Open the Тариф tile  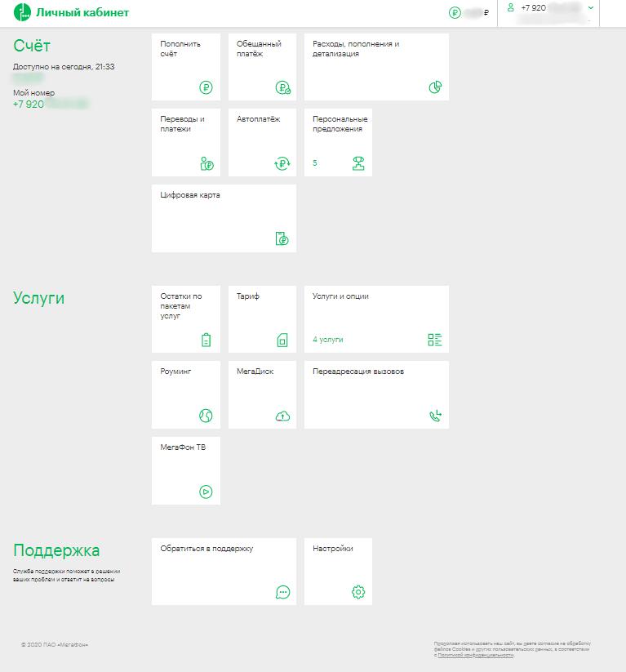click(x=262, y=319)
